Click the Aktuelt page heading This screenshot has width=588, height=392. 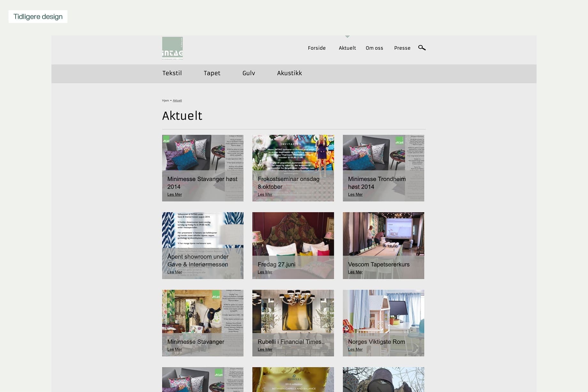click(182, 116)
